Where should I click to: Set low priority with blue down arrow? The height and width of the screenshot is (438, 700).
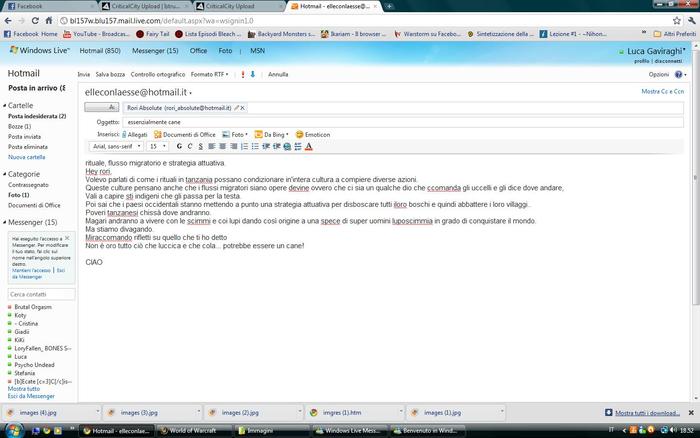253,75
